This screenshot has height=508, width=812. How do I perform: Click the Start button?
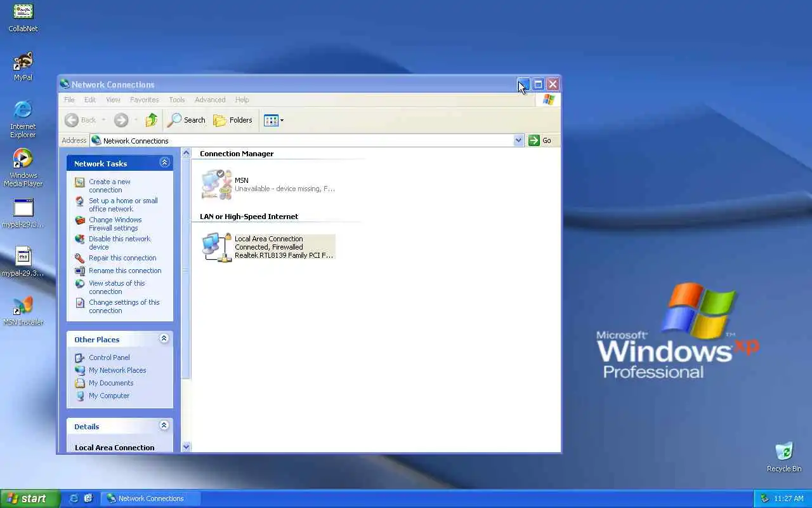(x=30, y=498)
